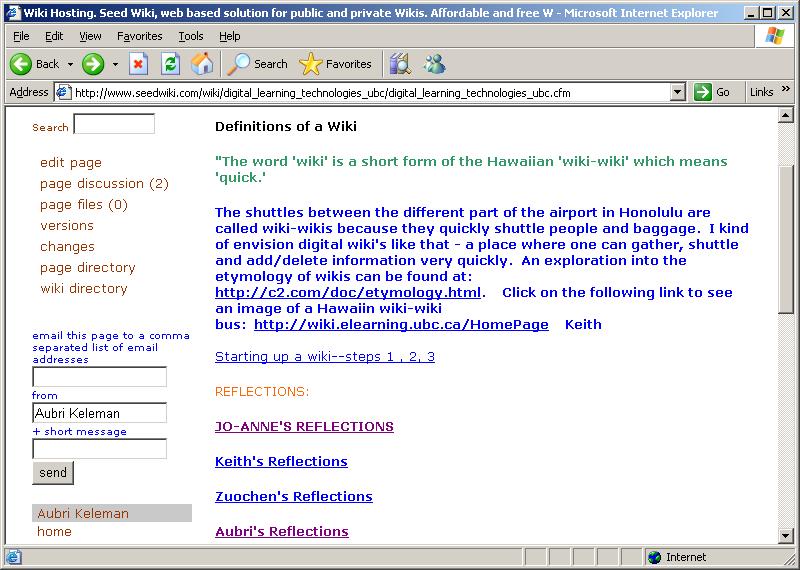Open Search with the magnifier icon
Image resolution: width=800 pixels, height=570 pixels.
click(x=238, y=64)
